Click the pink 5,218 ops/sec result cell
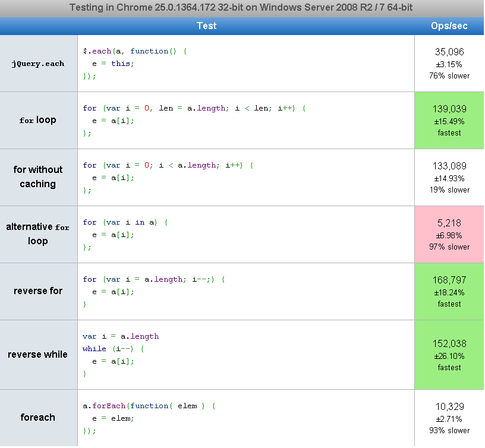This screenshot has height=448, width=485. 449,234
